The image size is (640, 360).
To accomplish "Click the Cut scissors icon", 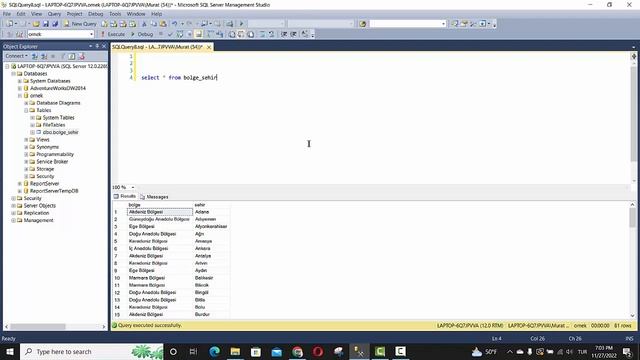I will click(x=144, y=24).
